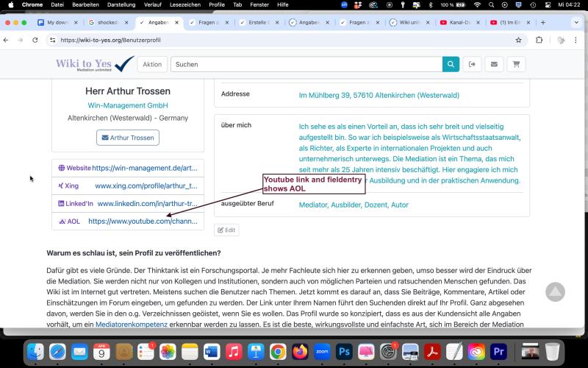
Task: Click the Arthur Trossen email button
Action: coord(128,138)
